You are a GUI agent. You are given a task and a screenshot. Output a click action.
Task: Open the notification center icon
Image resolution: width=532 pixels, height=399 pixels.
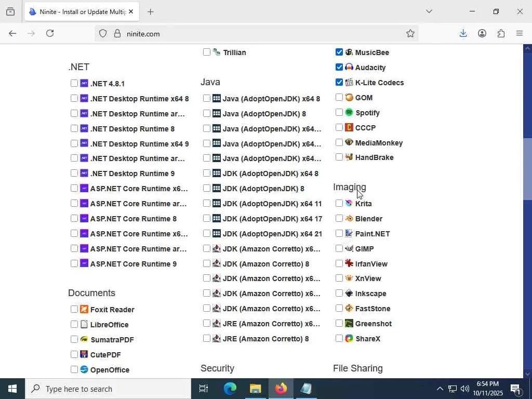tap(515, 389)
